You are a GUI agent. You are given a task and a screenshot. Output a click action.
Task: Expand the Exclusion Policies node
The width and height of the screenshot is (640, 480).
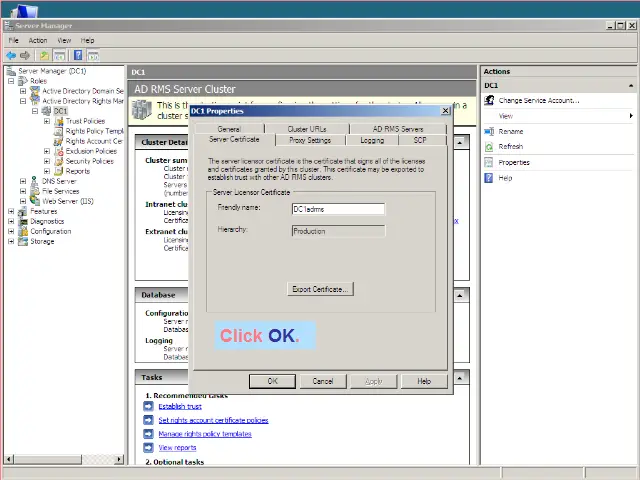tap(47, 151)
